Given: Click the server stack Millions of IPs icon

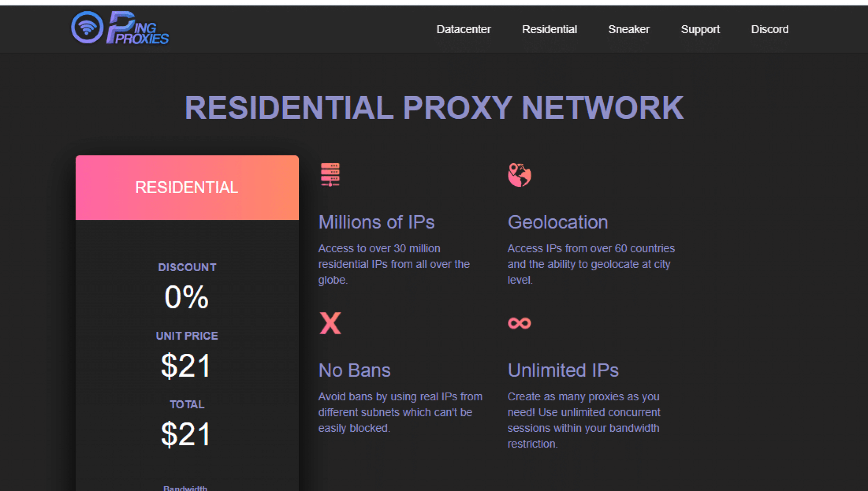Looking at the screenshot, I should click(330, 175).
